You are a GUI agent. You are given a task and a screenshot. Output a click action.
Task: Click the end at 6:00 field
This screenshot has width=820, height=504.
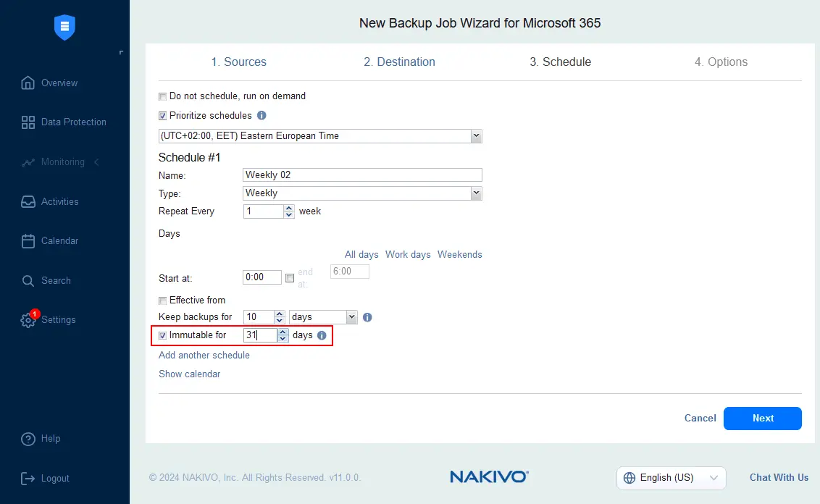coord(350,272)
